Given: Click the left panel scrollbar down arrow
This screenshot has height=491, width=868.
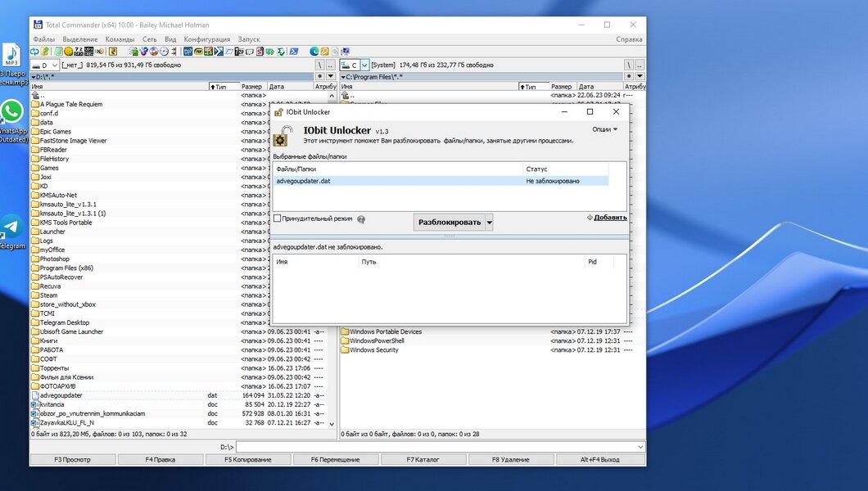Looking at the screenshot, I should click(x=332, y=424).
